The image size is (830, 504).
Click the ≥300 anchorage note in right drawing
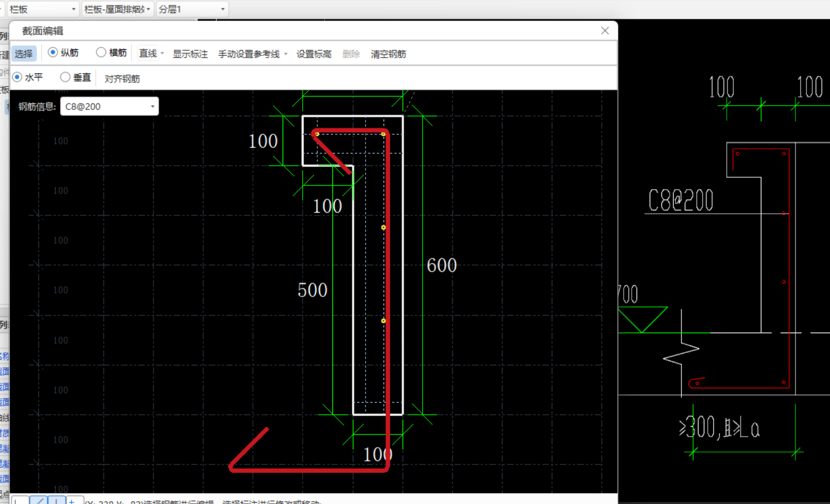[719, 429]
